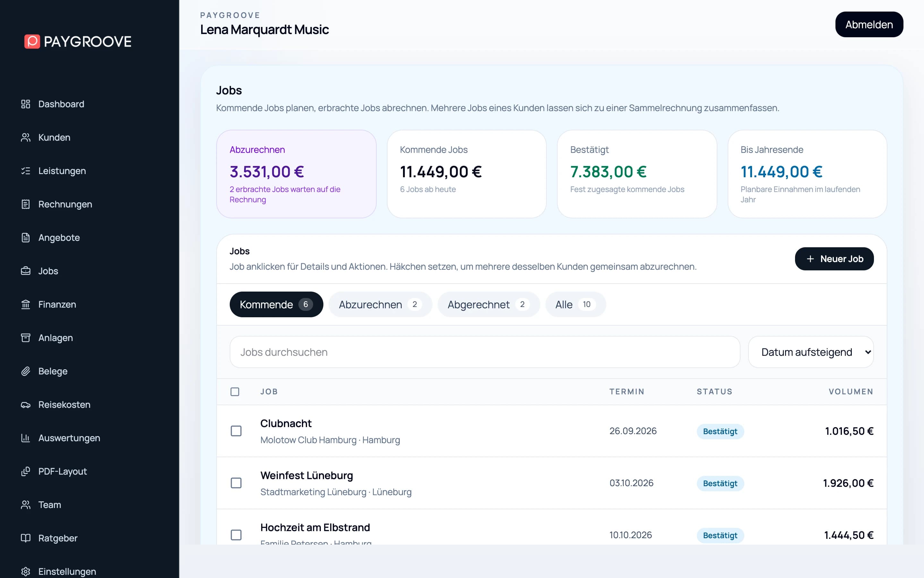Viewport: 924px width, 578px height.
Task: Click the Einstellungen gear icon
Action: [x=26, y=572]
